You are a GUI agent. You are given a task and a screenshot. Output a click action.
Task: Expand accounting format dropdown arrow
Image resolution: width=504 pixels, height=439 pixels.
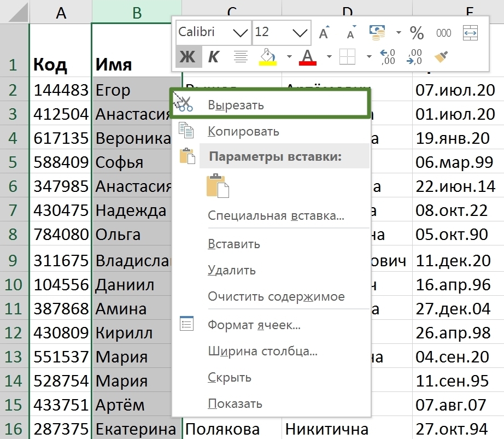click(x=398, y=32)
